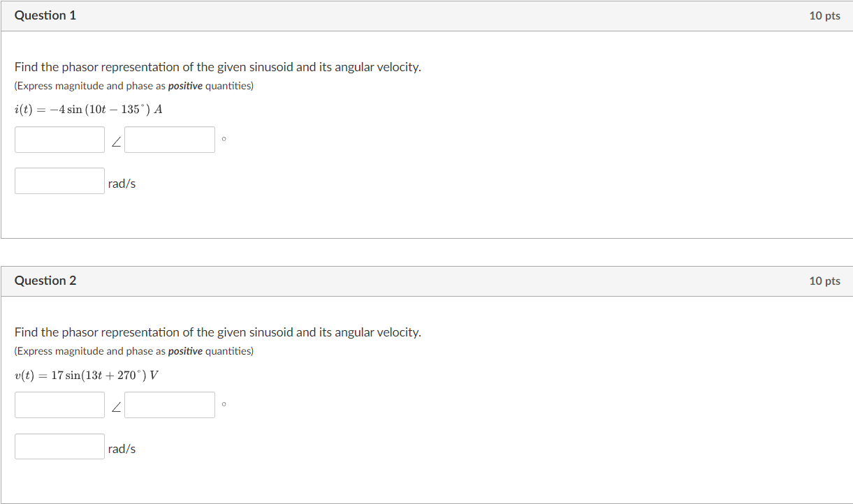Viewport: 853px width, 504px height.
Task: Click the magnitude input field in Question 2
Action: point(59,404)
